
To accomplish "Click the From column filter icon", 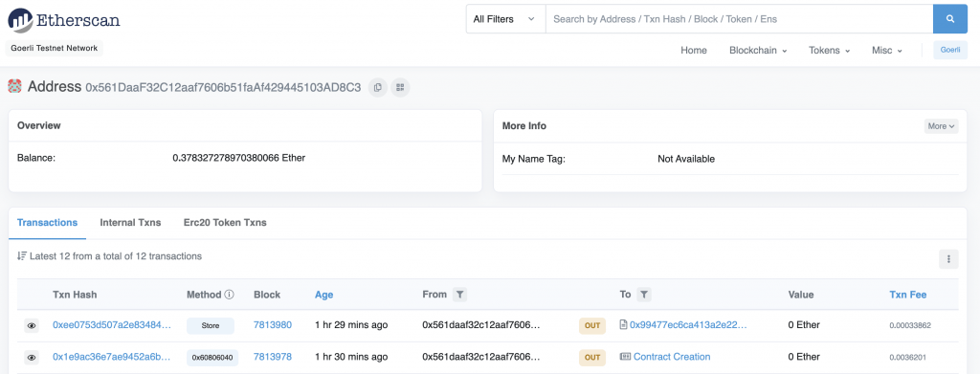I will click(x=459, y=294).
